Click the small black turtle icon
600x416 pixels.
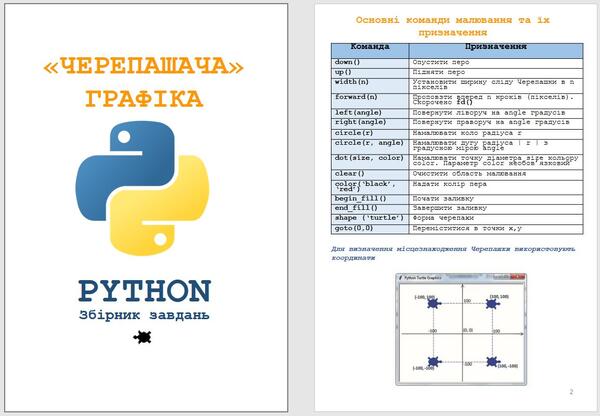[142, 337]
